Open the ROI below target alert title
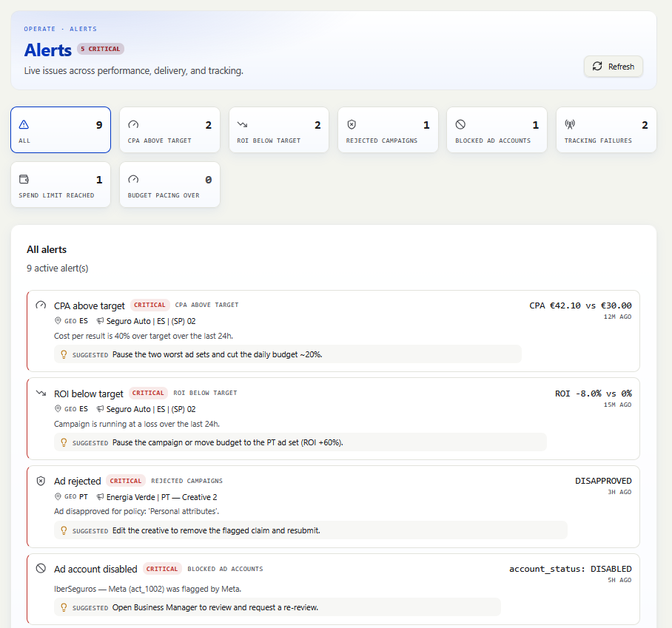This screenshot has width=672, height=628. click(88, 394)
